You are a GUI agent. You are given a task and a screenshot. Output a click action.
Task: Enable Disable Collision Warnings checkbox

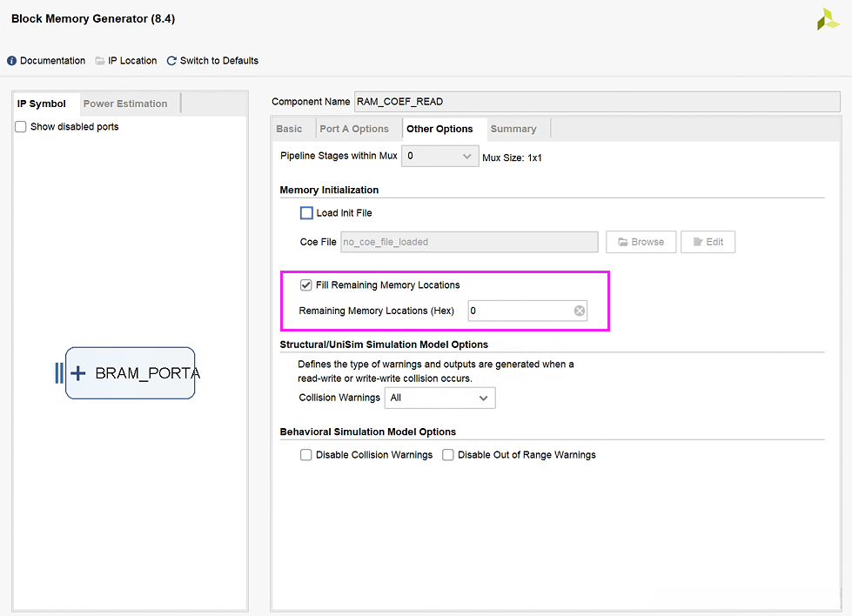click(306, 455)
